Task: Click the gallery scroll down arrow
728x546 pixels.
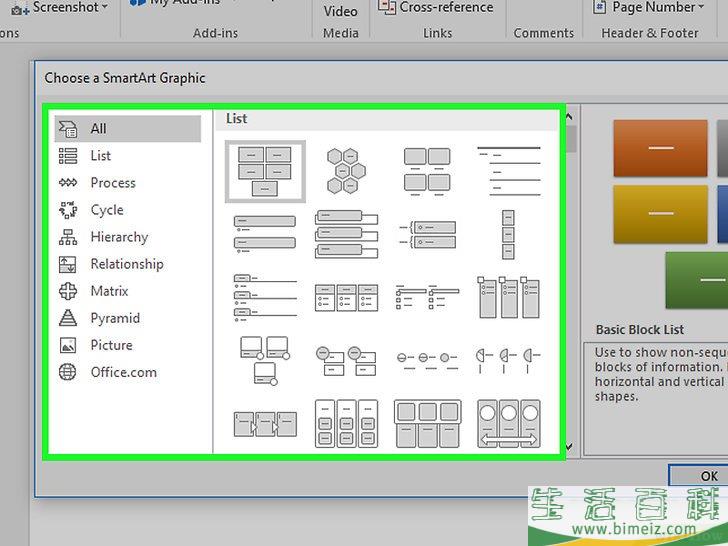Action: pyautogui.click(x=569, y=447)
